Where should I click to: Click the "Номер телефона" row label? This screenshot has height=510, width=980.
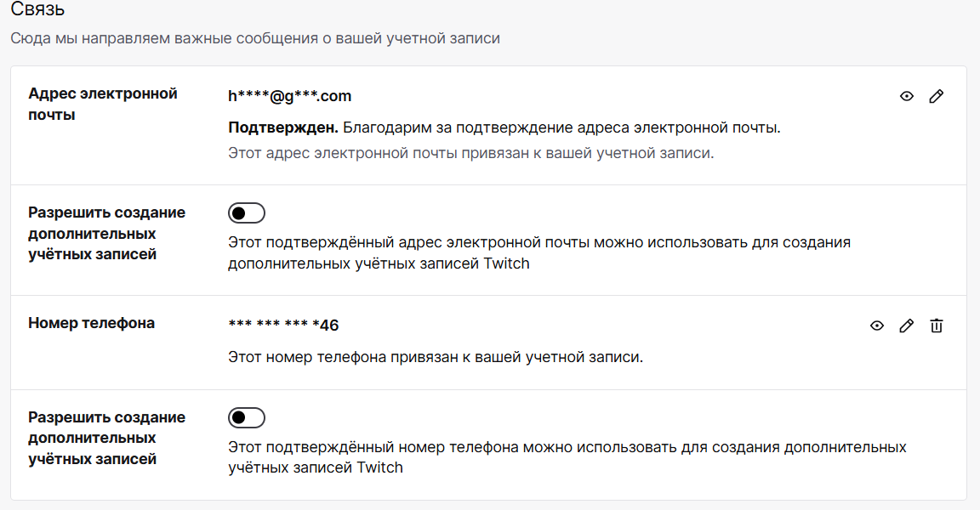[92, 323]
